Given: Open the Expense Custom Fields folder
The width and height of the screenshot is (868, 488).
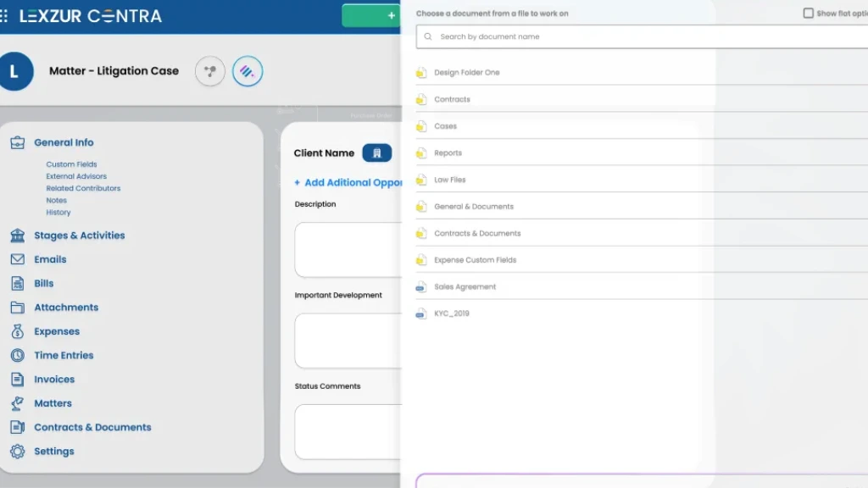Looking at the screenshot, I should pyautogui.click(x=475, y=260).
